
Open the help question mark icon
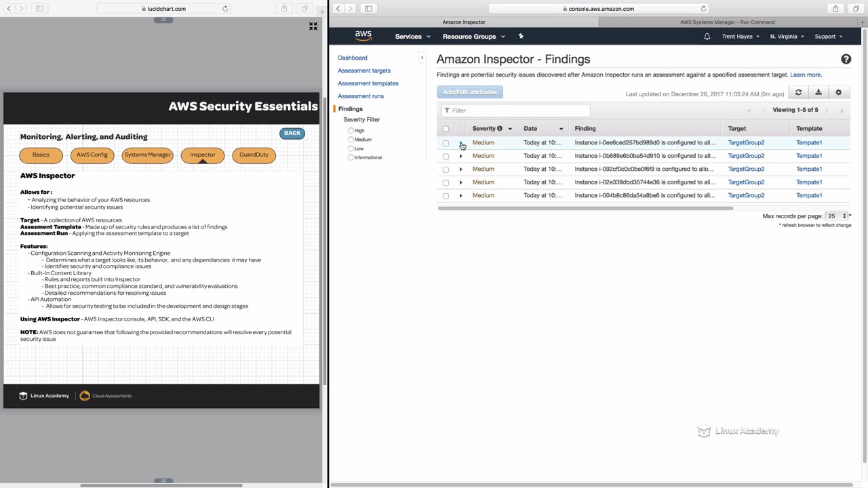846,59
